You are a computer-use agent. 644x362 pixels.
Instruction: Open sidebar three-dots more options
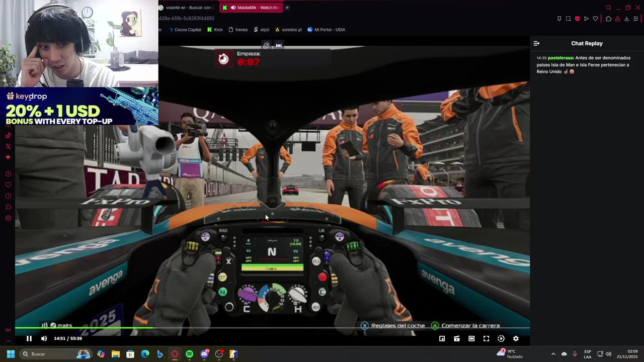click(8, 340)
